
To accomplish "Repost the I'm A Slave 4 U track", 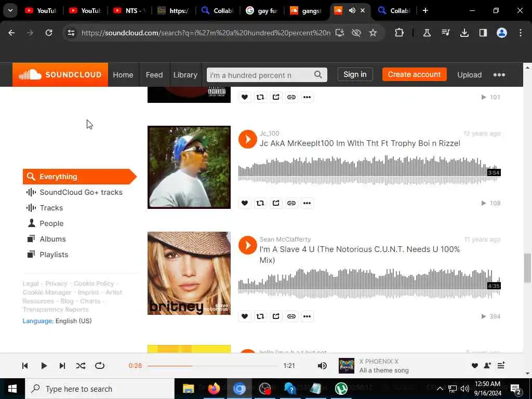I will pos(260,316).
